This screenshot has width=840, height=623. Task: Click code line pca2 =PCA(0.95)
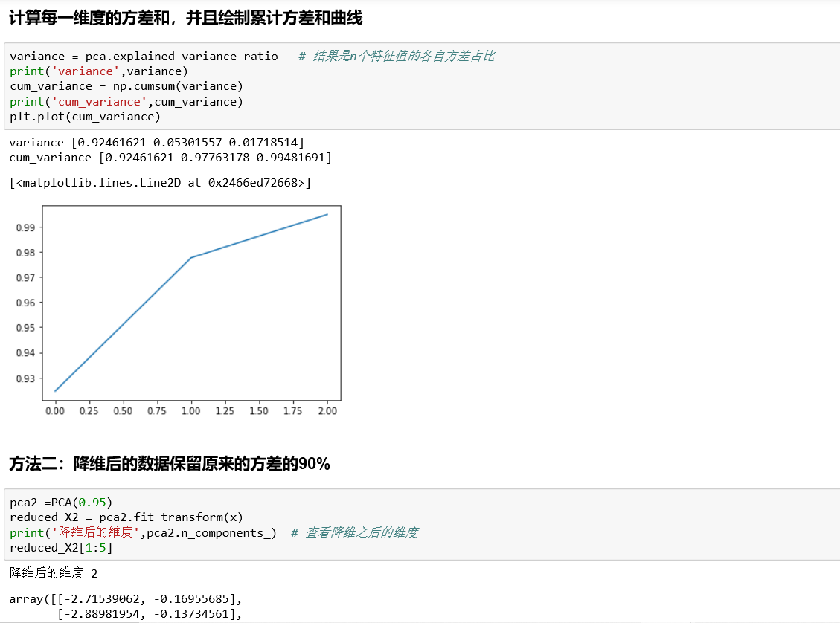coord(61,503)
